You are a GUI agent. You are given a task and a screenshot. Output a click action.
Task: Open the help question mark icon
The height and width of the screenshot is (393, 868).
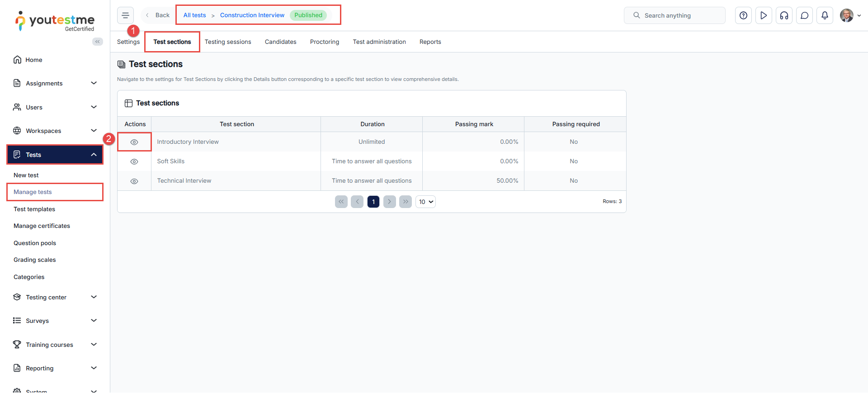click(743, 15)
